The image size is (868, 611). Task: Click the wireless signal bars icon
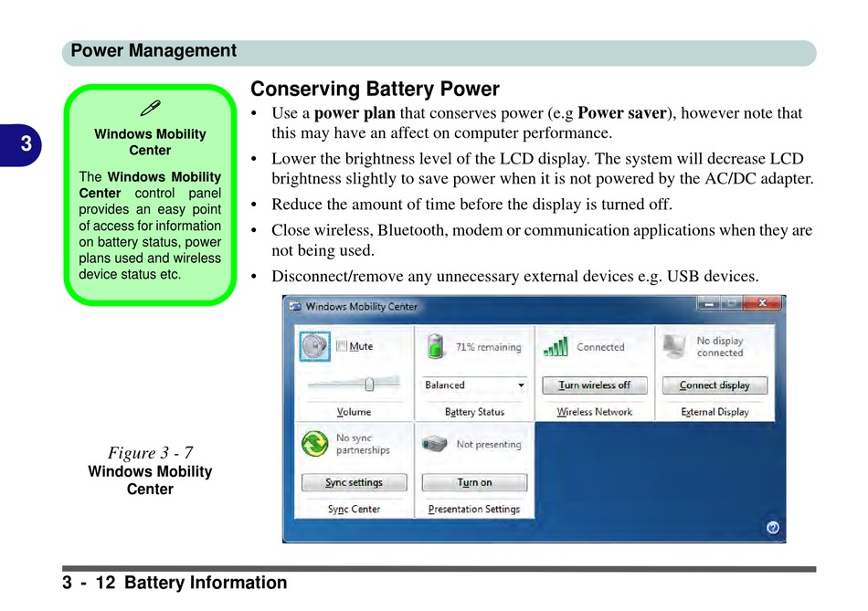[x=556, y=346]
